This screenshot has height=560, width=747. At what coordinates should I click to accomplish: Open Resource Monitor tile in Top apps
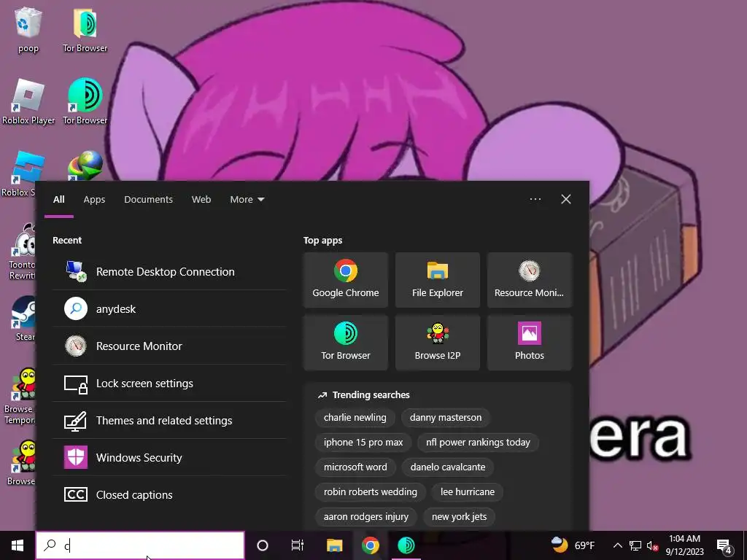click(530, 279)
